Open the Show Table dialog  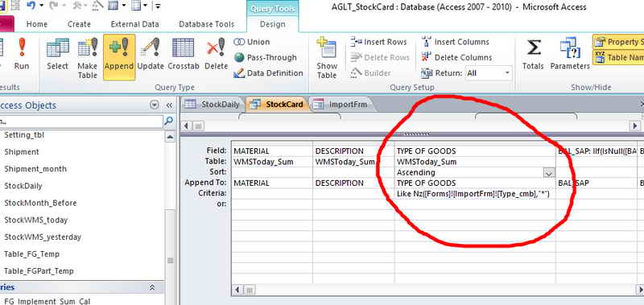click(327, 57)
